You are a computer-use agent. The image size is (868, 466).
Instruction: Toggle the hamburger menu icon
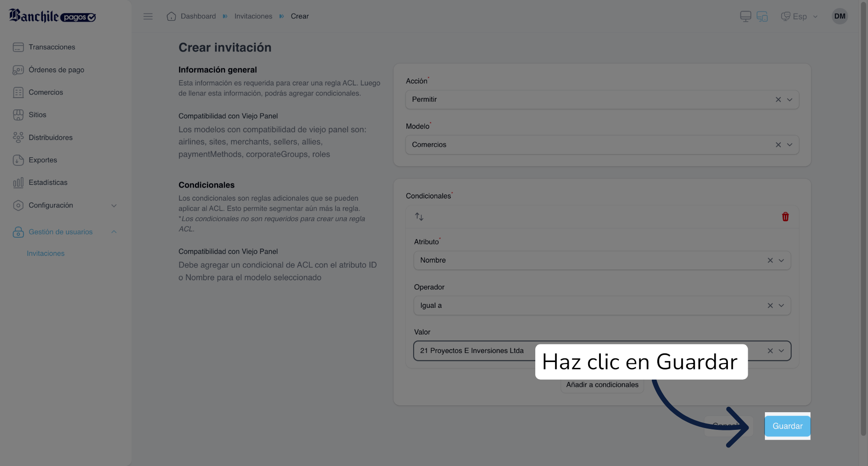coord(148,16)
